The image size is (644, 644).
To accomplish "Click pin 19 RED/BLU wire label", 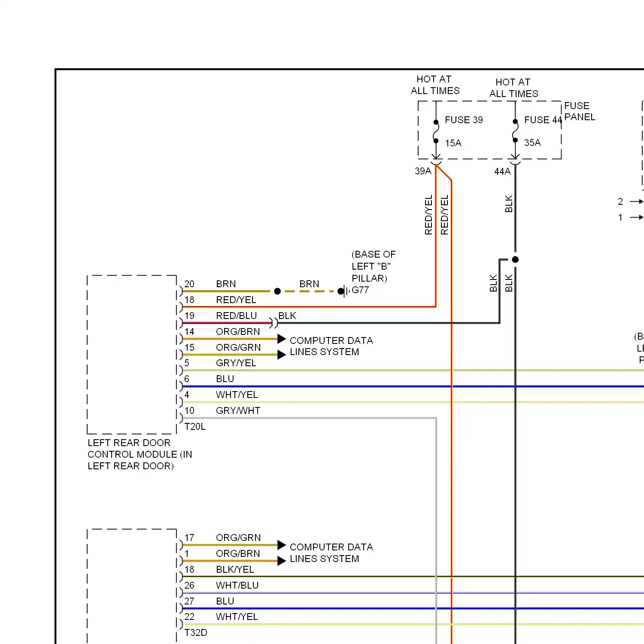I will 236,316.
